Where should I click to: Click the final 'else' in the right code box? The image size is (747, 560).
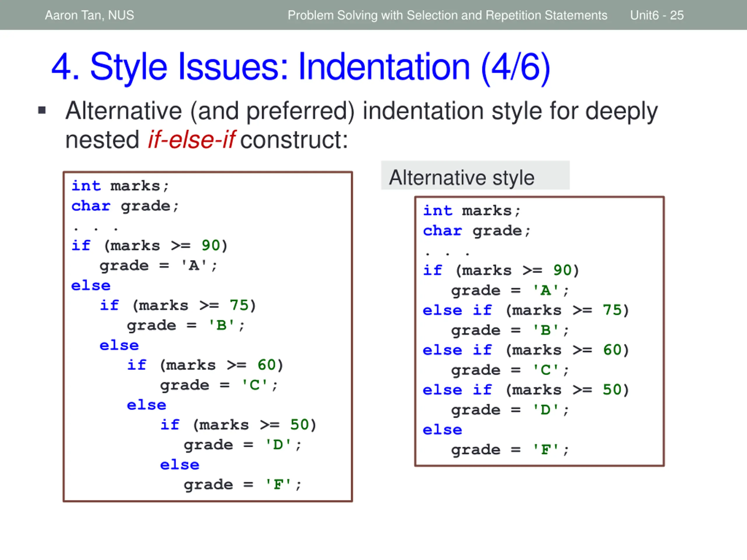click(x=442, y=430)
